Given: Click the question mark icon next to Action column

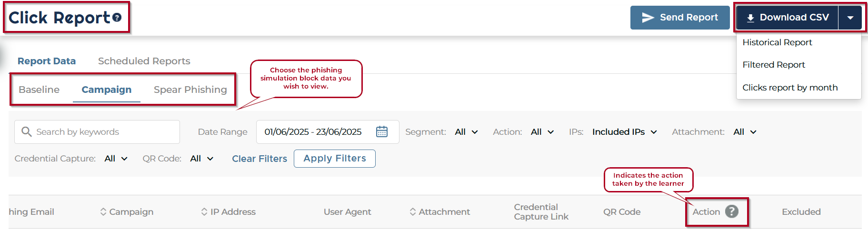Looking at the screenshot, I should [732, 211].
